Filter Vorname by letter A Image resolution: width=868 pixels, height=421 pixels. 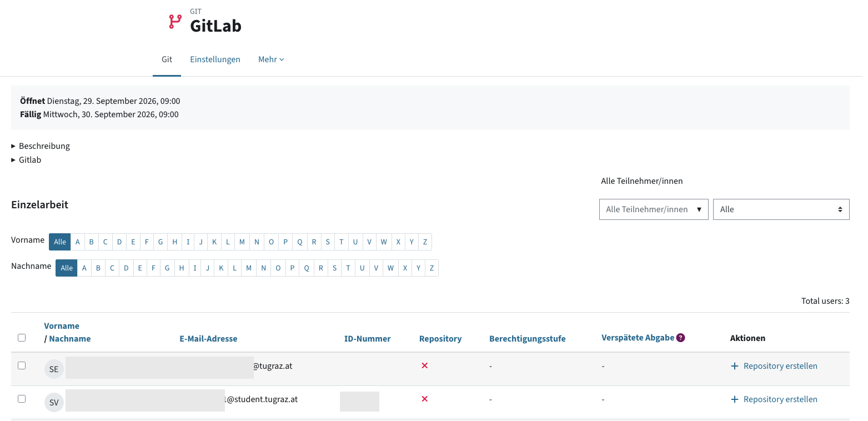point(78,242)
